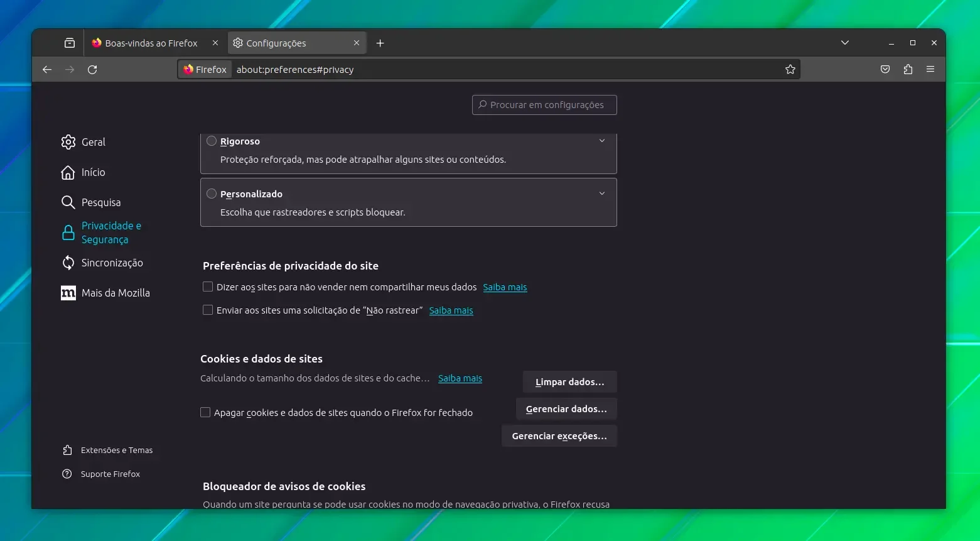Image resolution: width=980 pixels, height=541 pixels.
Task: Check 'Apagar cookies e dados de sites' option
Action: 205,412
